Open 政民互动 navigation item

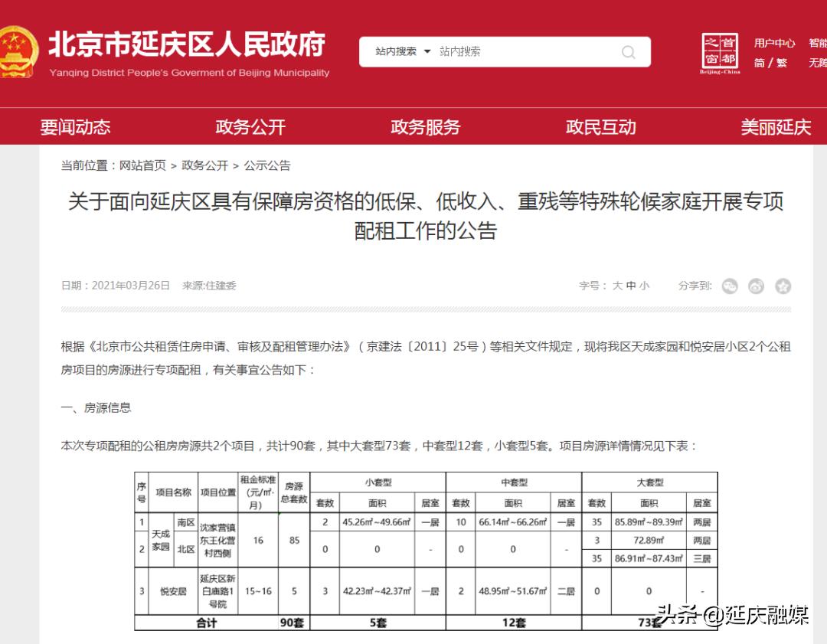coord(601,126)
